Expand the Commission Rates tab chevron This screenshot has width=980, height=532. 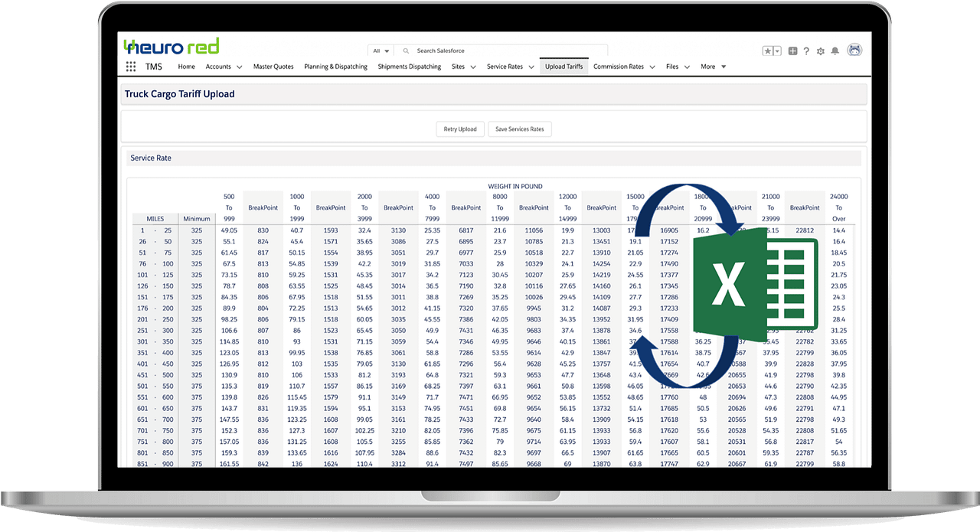(x=652, y=67)
